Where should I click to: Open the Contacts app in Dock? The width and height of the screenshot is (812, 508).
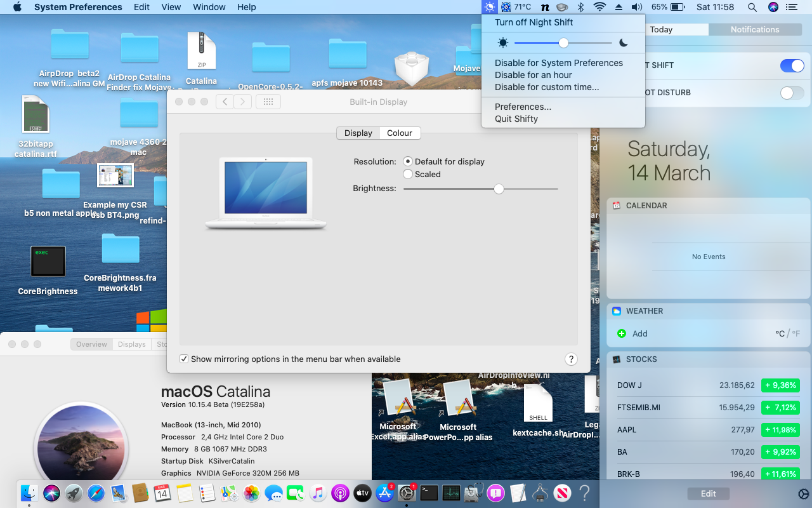[x=140, y=493]
